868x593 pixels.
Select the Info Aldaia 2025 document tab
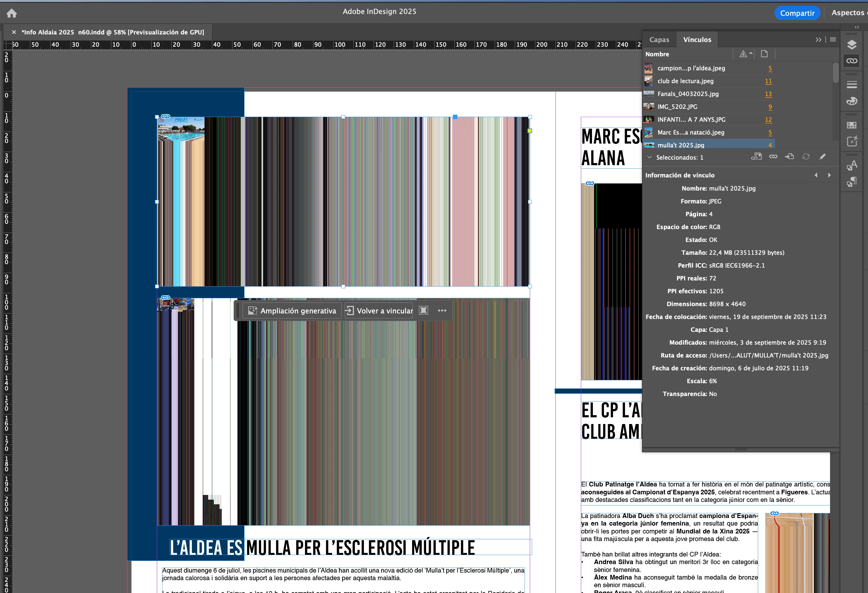point(112,32)
